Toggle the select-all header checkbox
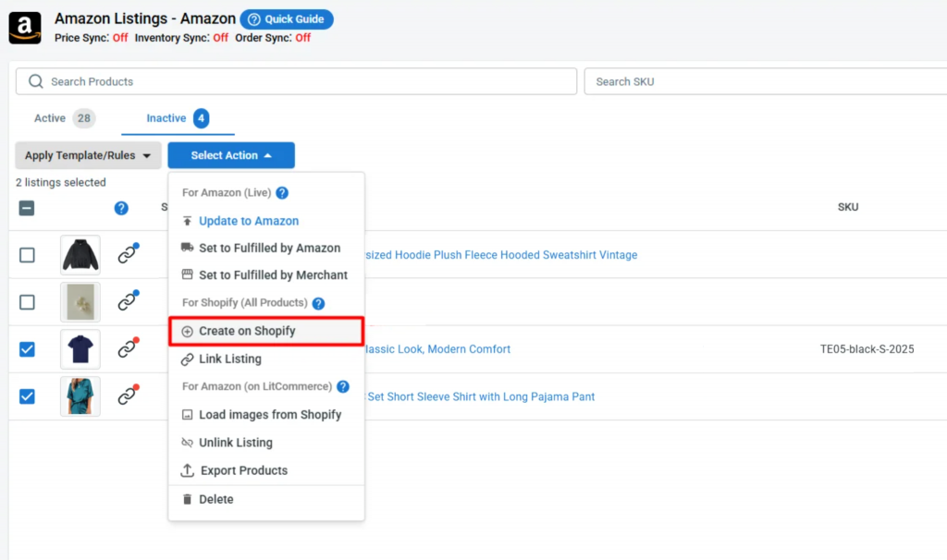The height and width of the screenshot is (560, 947). click(x=27, y=208)
